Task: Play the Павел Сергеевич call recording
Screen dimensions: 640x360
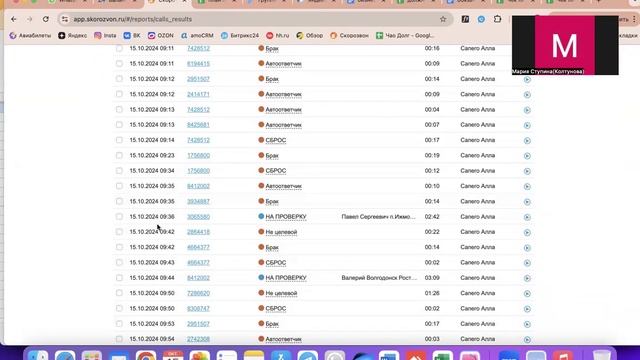Action: [x=527, y=217]
